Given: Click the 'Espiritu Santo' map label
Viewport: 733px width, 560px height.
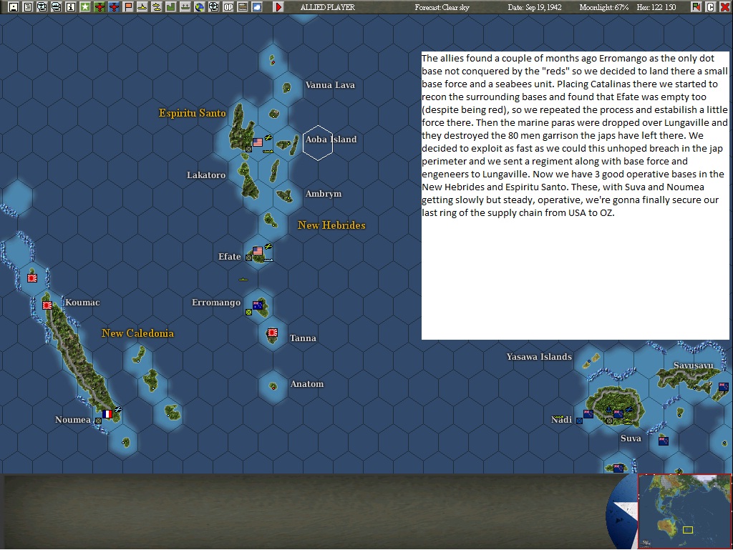Looking at the screenshot, I should (x=192, y=113).
